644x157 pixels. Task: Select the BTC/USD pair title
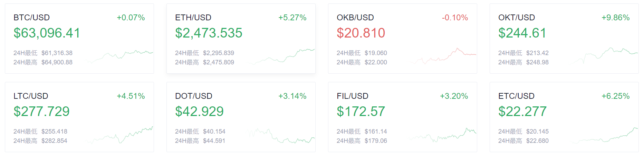pyautogui.click(x=31, y=18)
